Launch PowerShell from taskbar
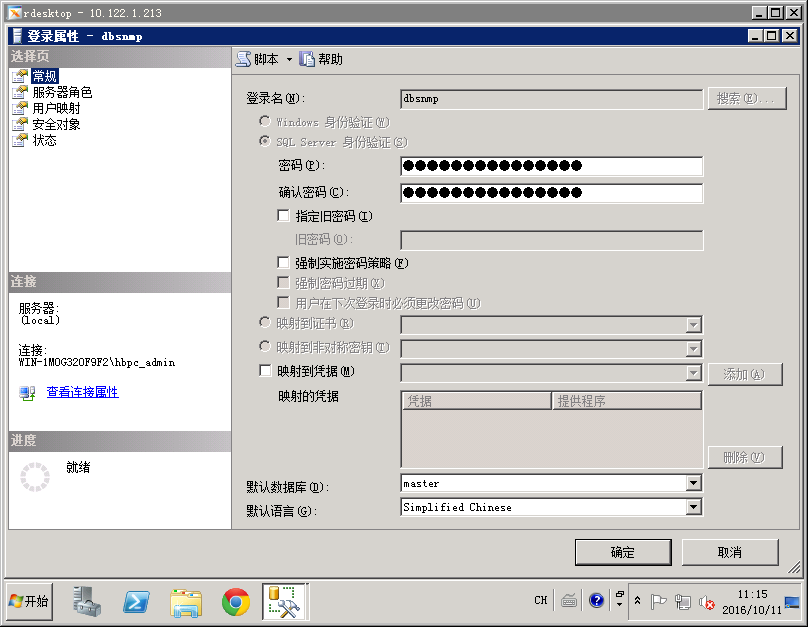Image resolution: width=808 pixels, height=627 pixels. coord(136,601)
